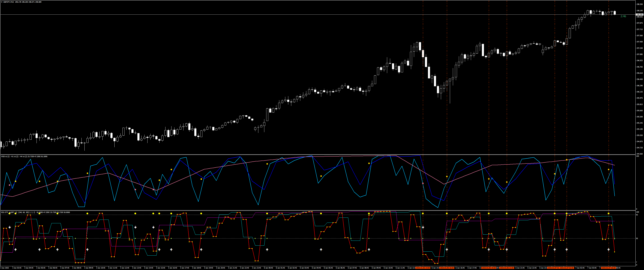The width and height of the screenshot is (644, 270).
Task: Click the triangle beside GBPJPY,M15 title
Action: click(1, 2)
